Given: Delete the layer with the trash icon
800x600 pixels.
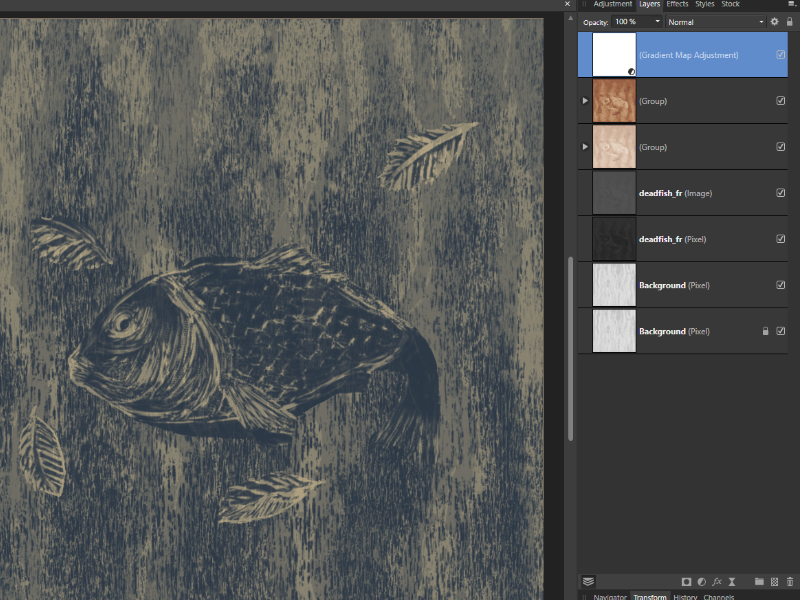Looking at the screenshot, I should pyautogui.click(x=790, y=582).
